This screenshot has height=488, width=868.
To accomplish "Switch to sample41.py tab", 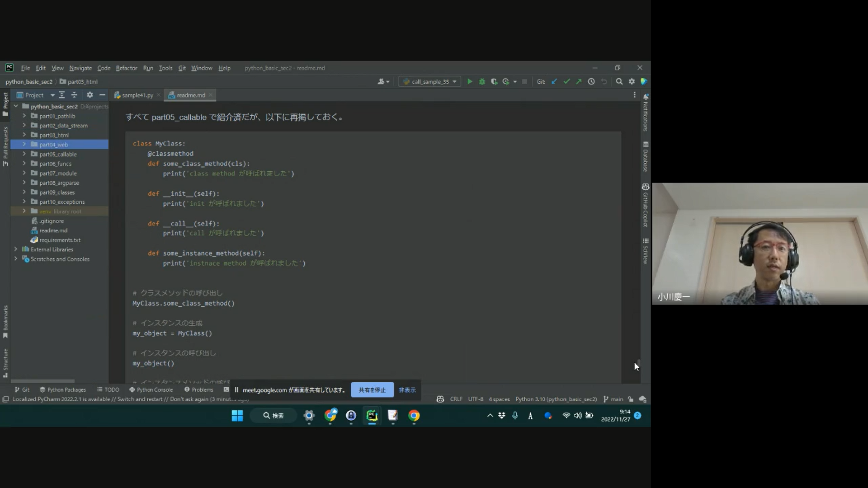I will (137, 95).
